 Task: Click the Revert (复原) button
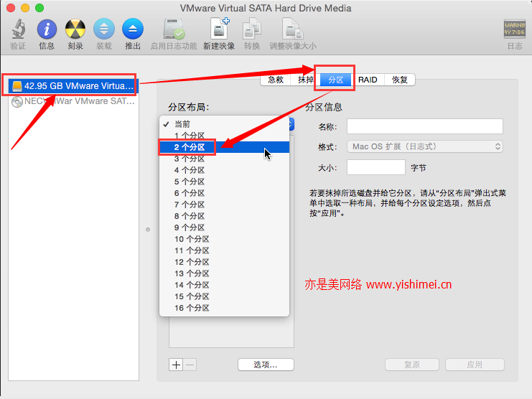click(x=412, y=365)
